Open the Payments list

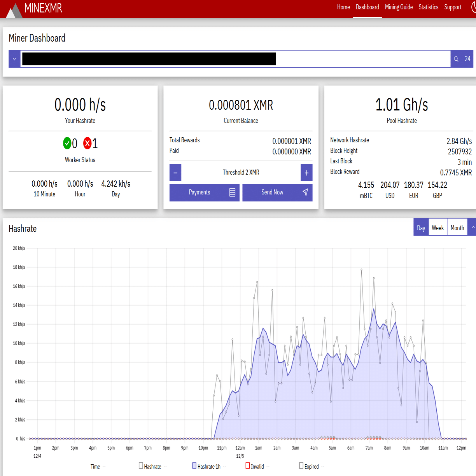(x=205, y=192)
